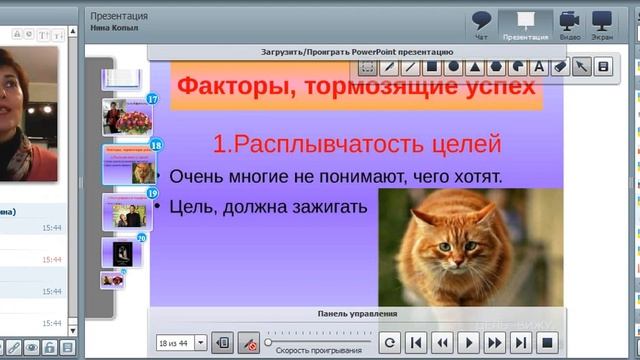The width and height of the screenshot is (640, 360).
Task: Select the text tool A
Action: pyautogui.click(x=539, y=67)
